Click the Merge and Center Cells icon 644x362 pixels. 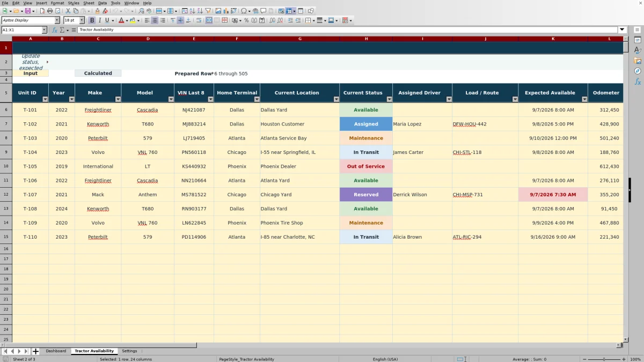[x=209, y=20]
